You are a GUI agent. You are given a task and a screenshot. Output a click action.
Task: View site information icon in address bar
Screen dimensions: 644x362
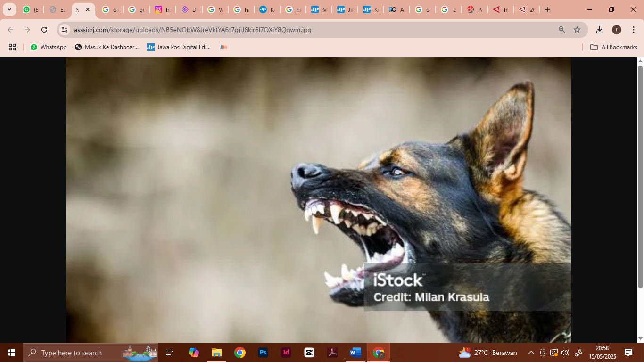(x=65, y=30)
